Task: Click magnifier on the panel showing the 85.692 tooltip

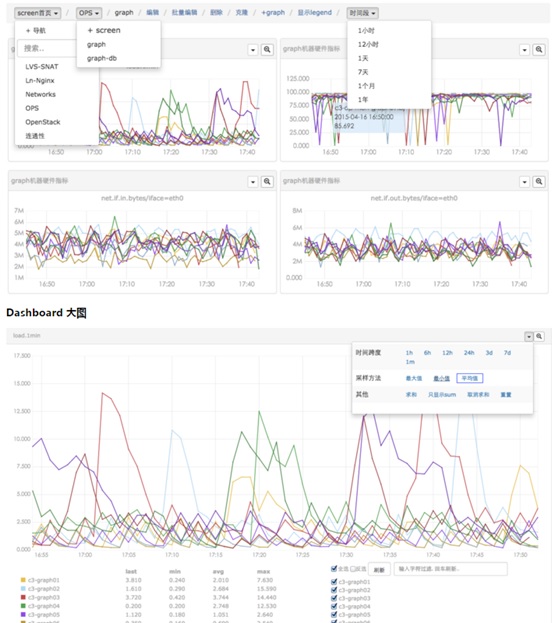Action: 539,49
